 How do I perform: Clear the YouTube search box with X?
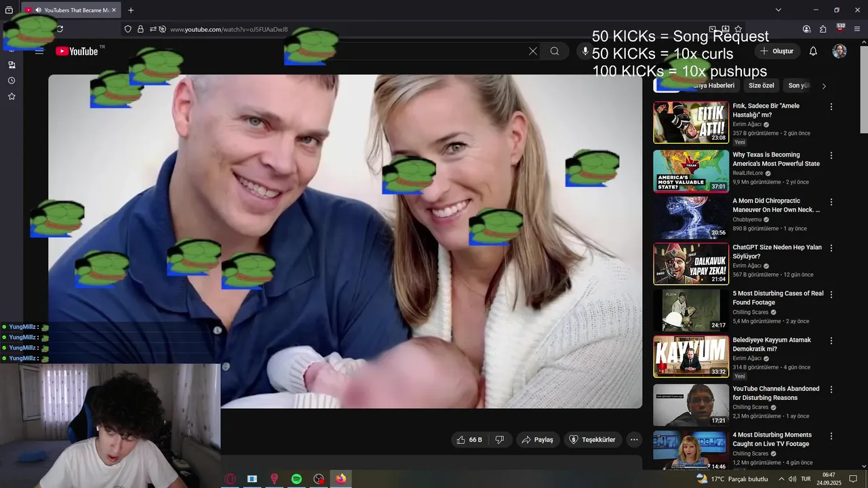point(533,51)
